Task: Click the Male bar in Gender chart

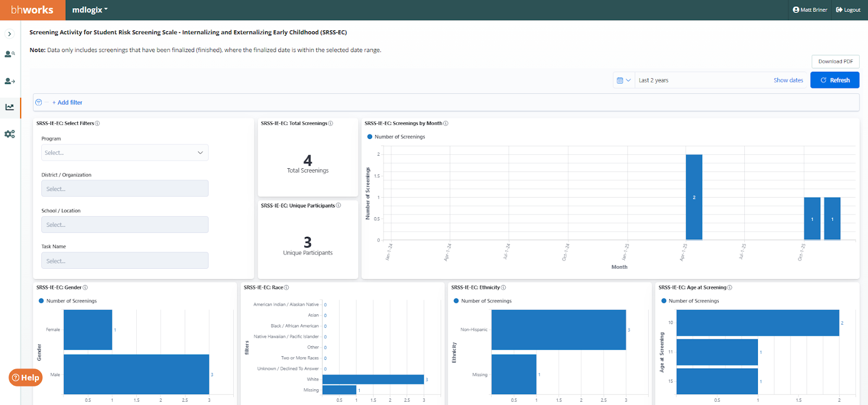Action: pyautogui.click(x=136, y=374)
